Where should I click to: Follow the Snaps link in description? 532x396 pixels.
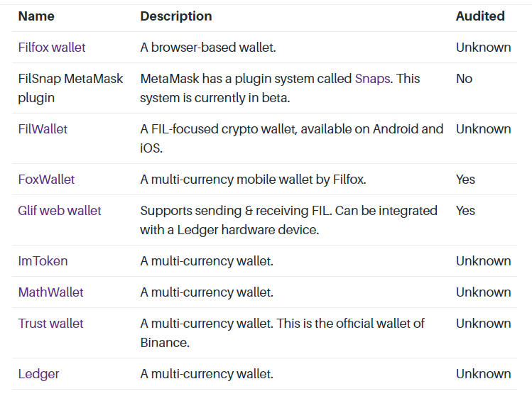coord(372,79)
